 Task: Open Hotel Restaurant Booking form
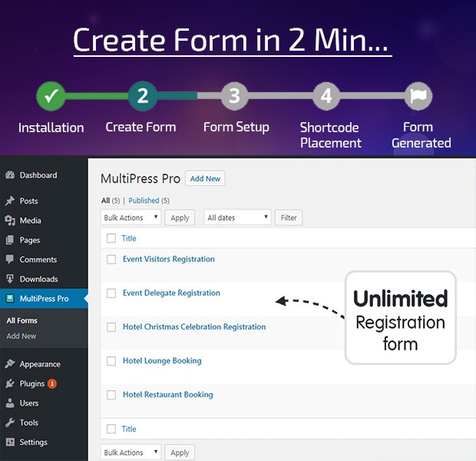(x=168, y=394)
